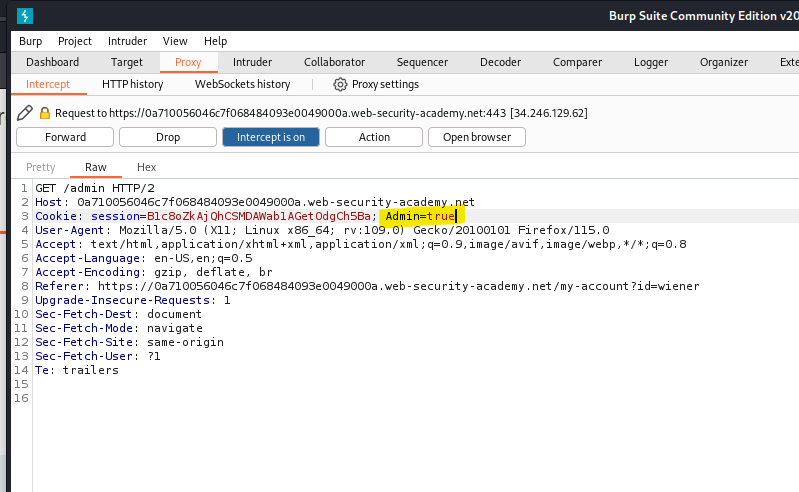
Task: Click the session cookie value
Action: point(259,216)
